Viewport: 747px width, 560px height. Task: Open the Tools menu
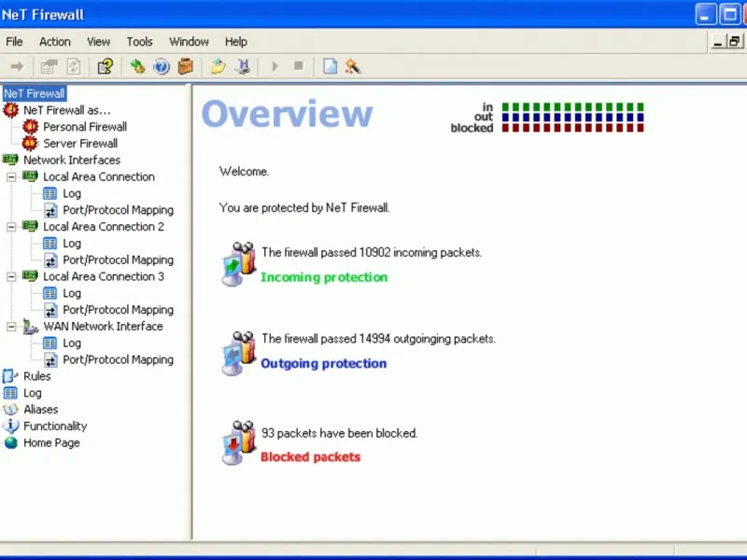[x=139, y=42]
